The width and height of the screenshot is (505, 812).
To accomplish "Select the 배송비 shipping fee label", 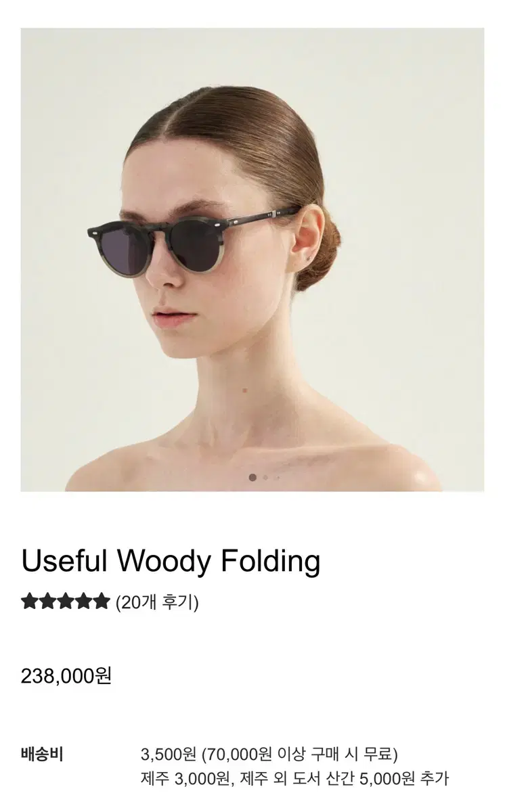I will [42, 754].
